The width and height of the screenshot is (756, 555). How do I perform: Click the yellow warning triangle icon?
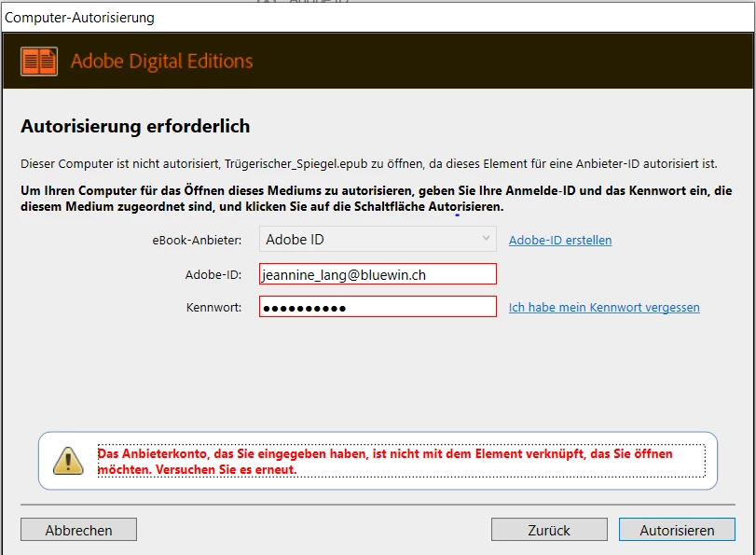click(x=68, y=461)
